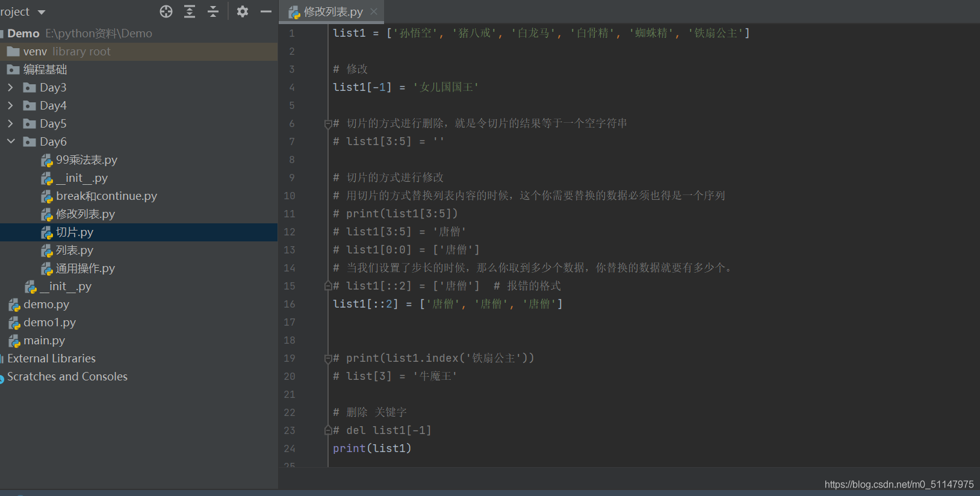Select the 编程基础 folder
Viewport: 980px width, 496px height.
[x=138, y=69]
